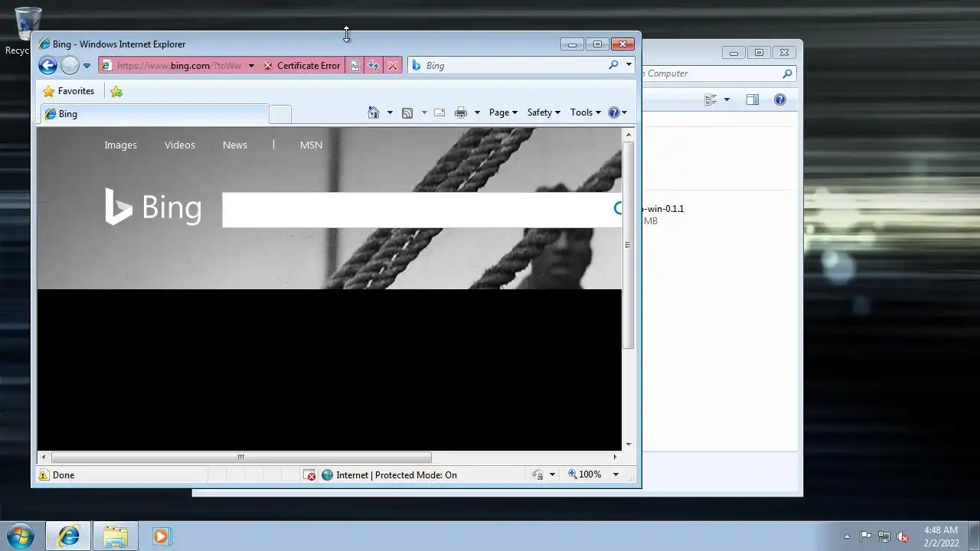Click the magnifier Search icon in toolbar
The height and width of the screenshot is (551, 980).
613,65
